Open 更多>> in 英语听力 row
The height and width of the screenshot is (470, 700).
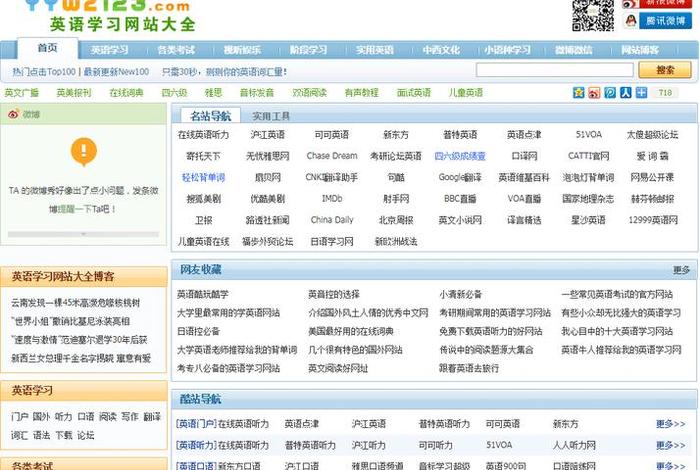(x=671, y=445)
